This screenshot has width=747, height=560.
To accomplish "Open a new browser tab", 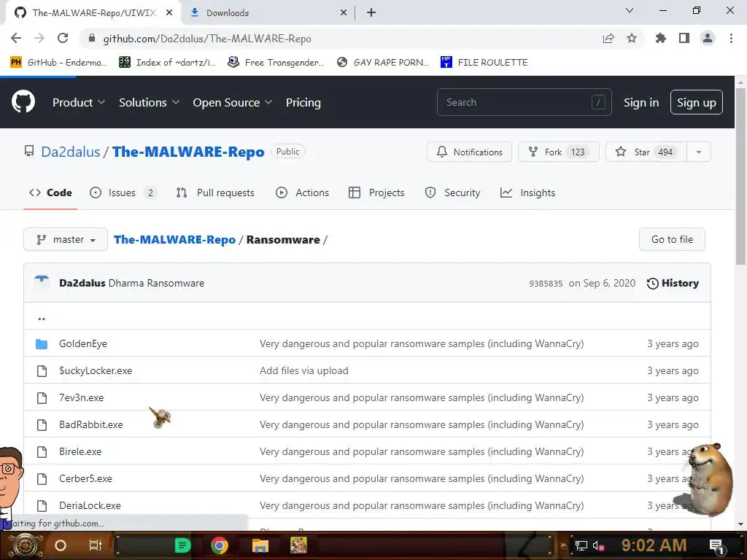I will [371, 13].
